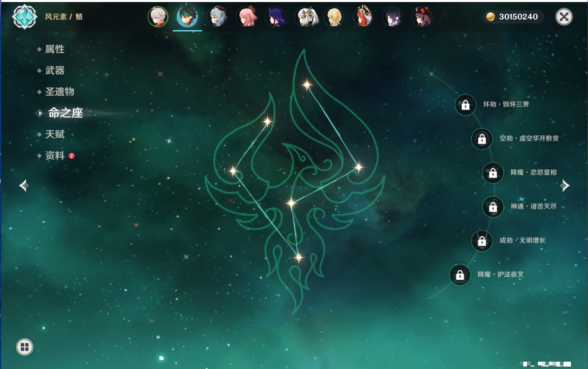588x369 pixels.
Task: Select Hu Tao avatar with flower hat
Action: (x=422, y=17)
